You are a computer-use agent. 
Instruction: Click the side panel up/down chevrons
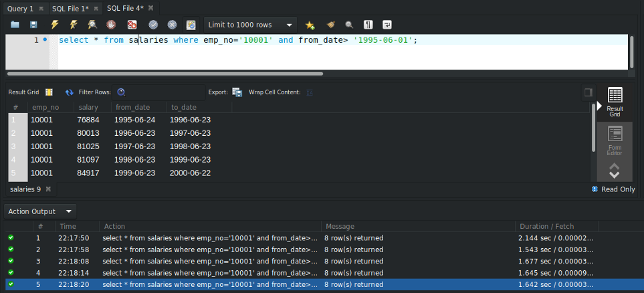[x=614, y=171]
